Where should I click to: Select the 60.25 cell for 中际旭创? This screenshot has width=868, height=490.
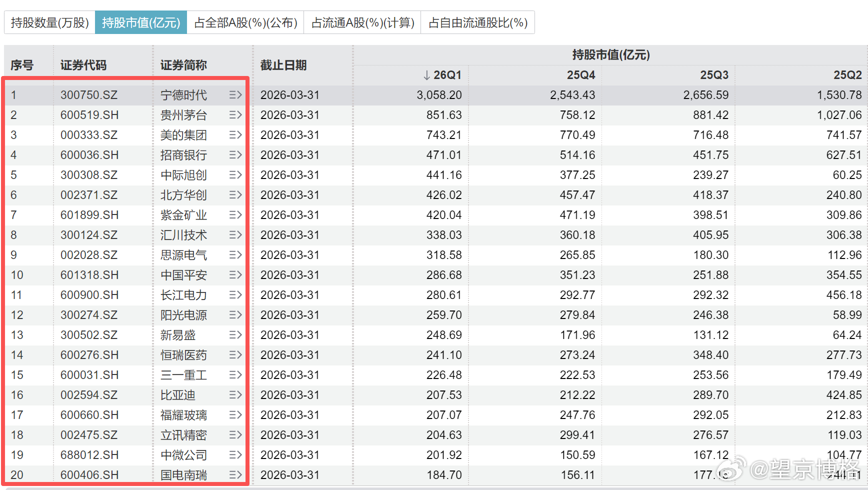click(847, 175)
